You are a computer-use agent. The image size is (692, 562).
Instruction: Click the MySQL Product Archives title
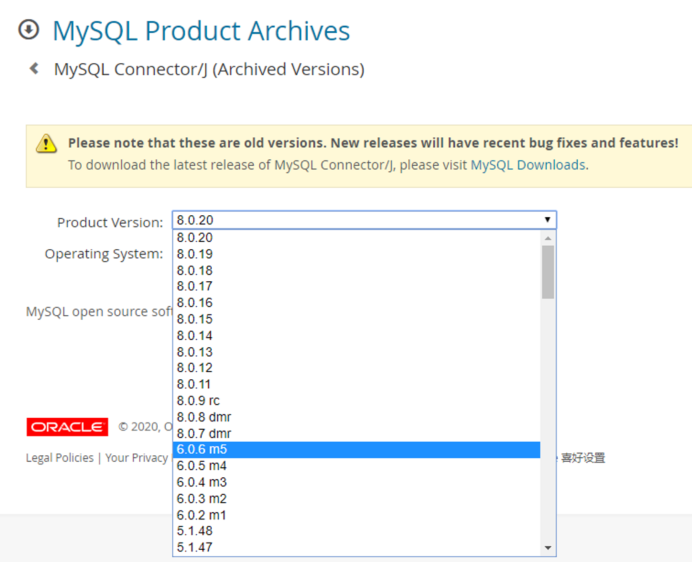[x=201, y=31]
